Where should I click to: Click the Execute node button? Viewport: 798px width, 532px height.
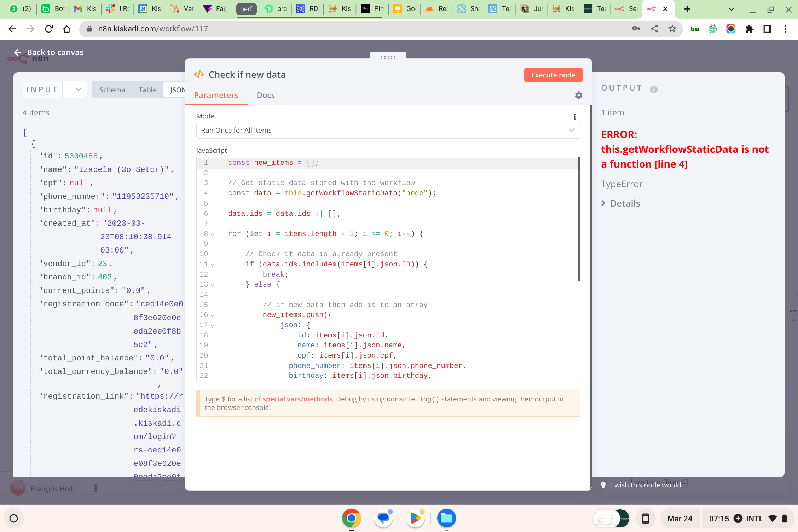[553, 75]
